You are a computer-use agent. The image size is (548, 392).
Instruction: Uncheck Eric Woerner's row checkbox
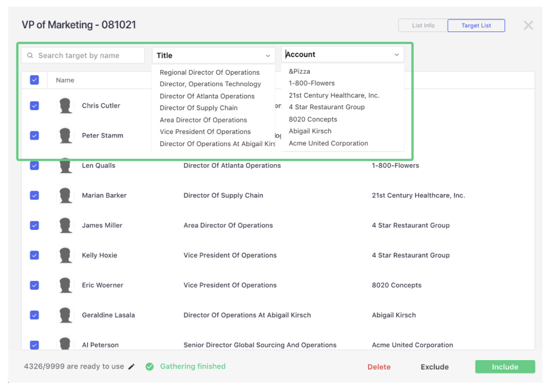(x=34, y=285)
